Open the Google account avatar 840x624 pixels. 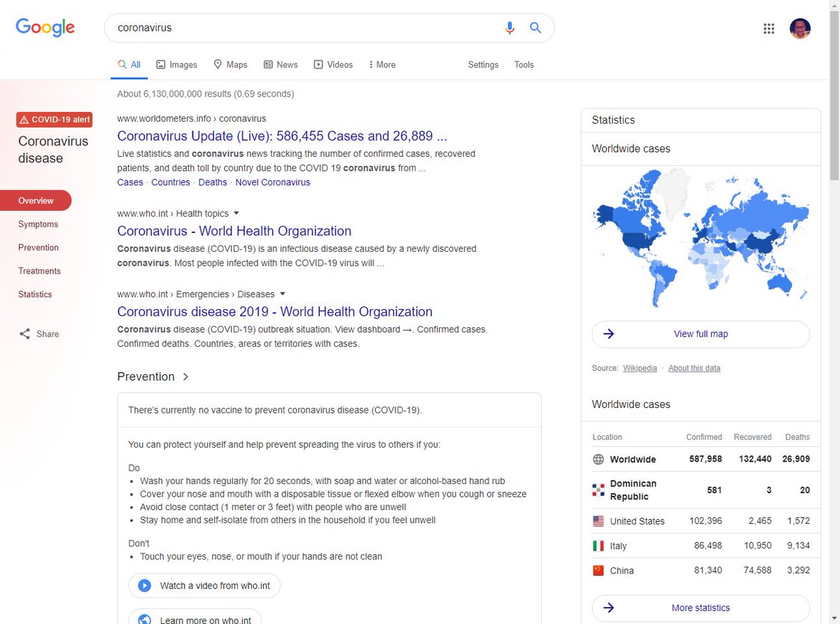pos(800,29)
